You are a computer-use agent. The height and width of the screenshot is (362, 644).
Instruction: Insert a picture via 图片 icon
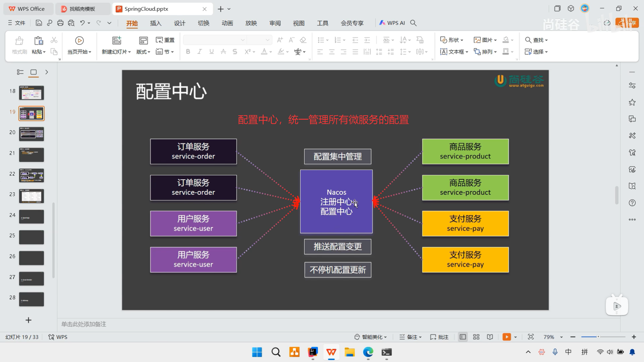point(483,40)
